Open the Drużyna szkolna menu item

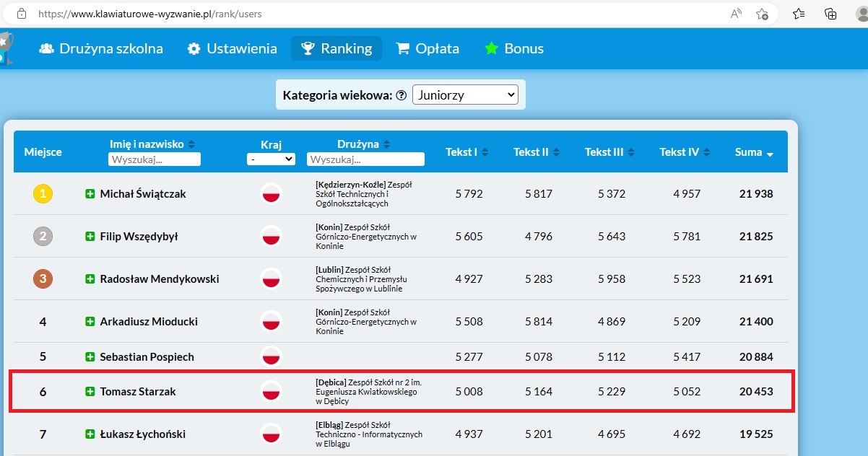click(100, 48)
